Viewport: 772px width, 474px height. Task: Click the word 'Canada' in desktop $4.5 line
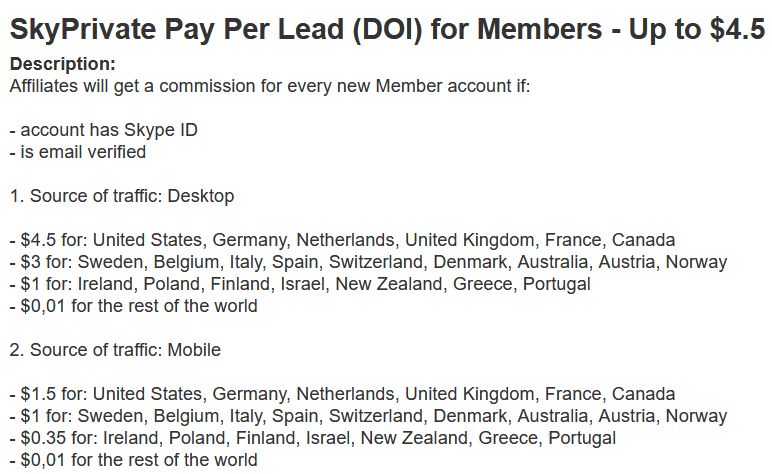[x=643, y=240]
